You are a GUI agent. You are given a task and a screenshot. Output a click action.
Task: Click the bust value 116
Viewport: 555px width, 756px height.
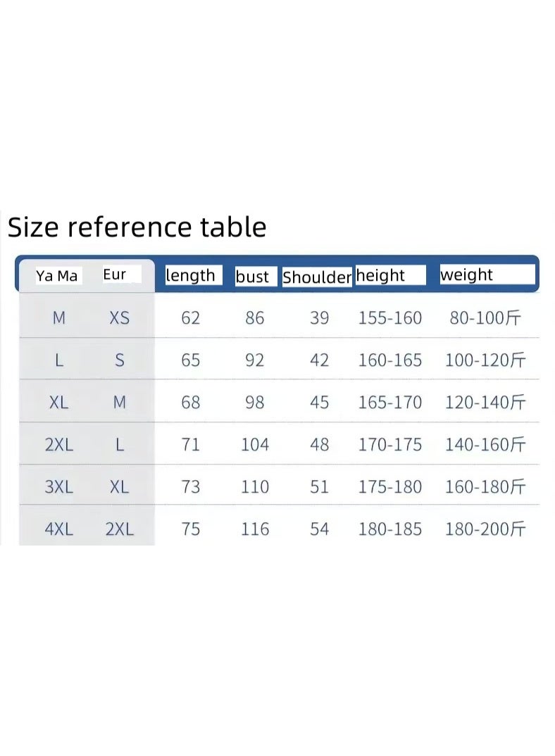(255, 529)
